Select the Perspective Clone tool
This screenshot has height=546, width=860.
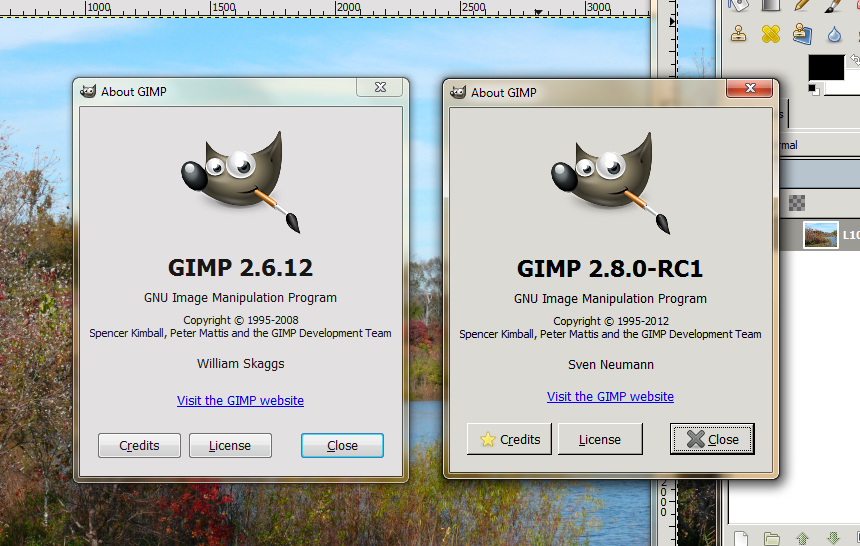[802, 33]
